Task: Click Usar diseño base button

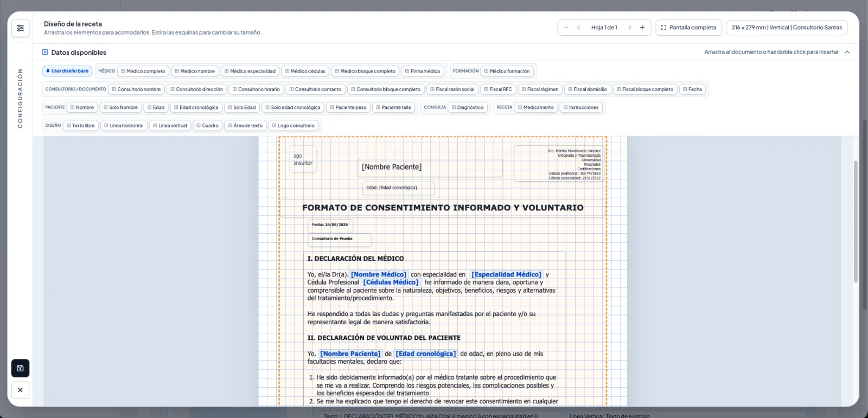Action: (67, 71)
